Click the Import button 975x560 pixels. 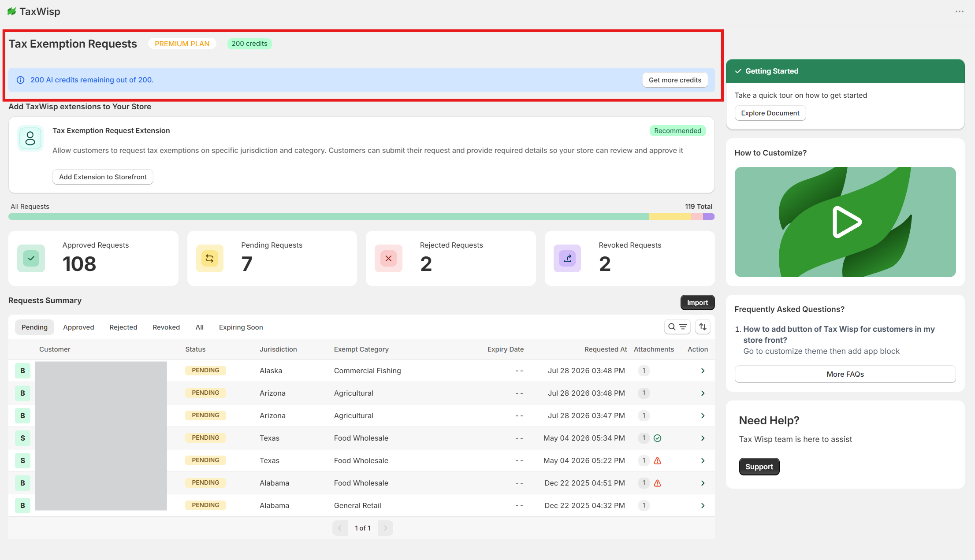pos(697,303)
